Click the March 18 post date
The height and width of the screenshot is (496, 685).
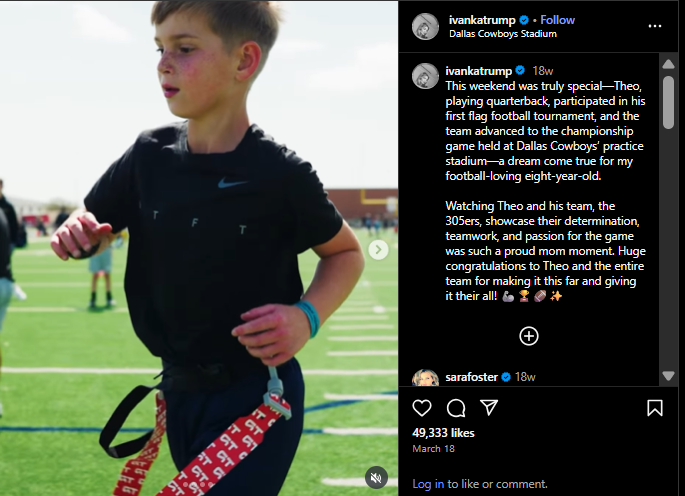433,449
